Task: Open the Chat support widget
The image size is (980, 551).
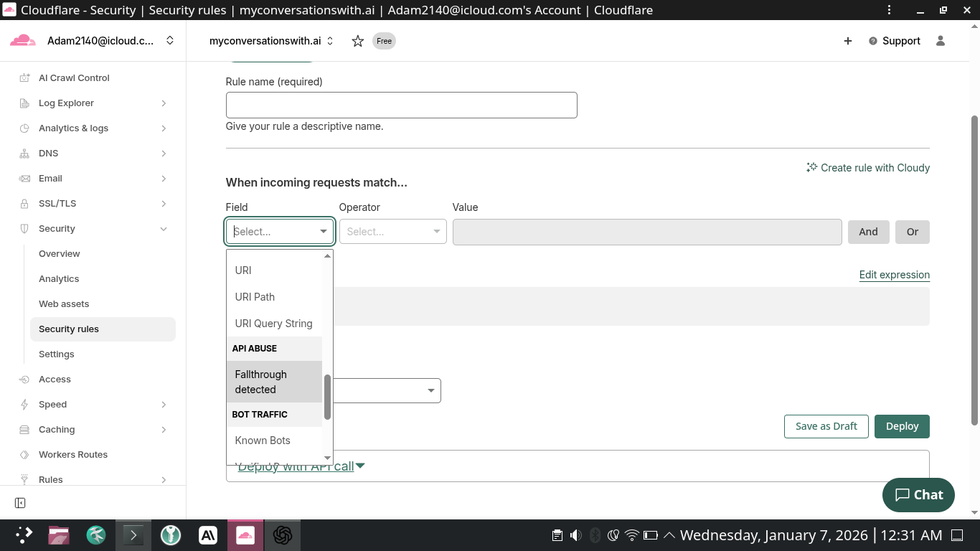Action: click(918, 494)
